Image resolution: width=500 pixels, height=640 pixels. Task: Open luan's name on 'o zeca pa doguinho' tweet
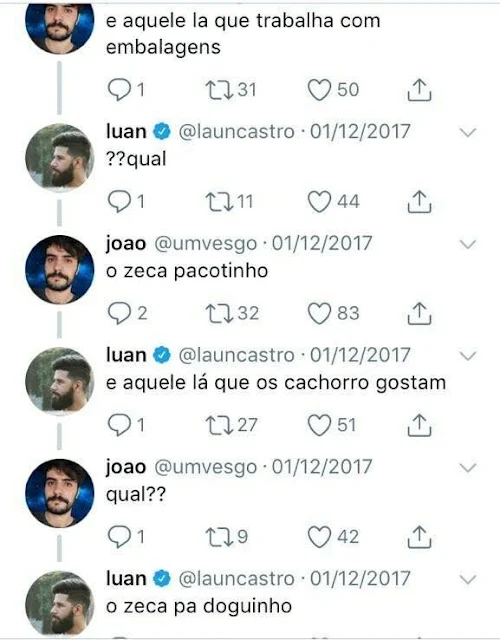point(126,578)
